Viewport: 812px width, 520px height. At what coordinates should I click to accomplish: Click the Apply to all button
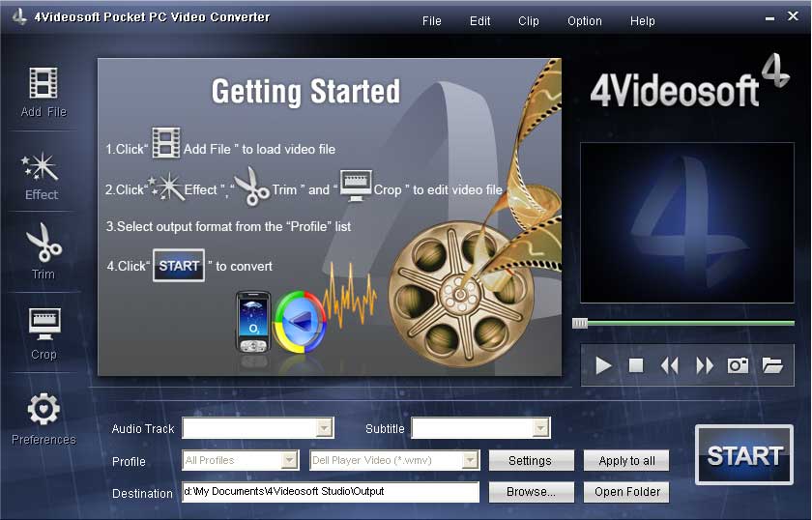[626, 461]
